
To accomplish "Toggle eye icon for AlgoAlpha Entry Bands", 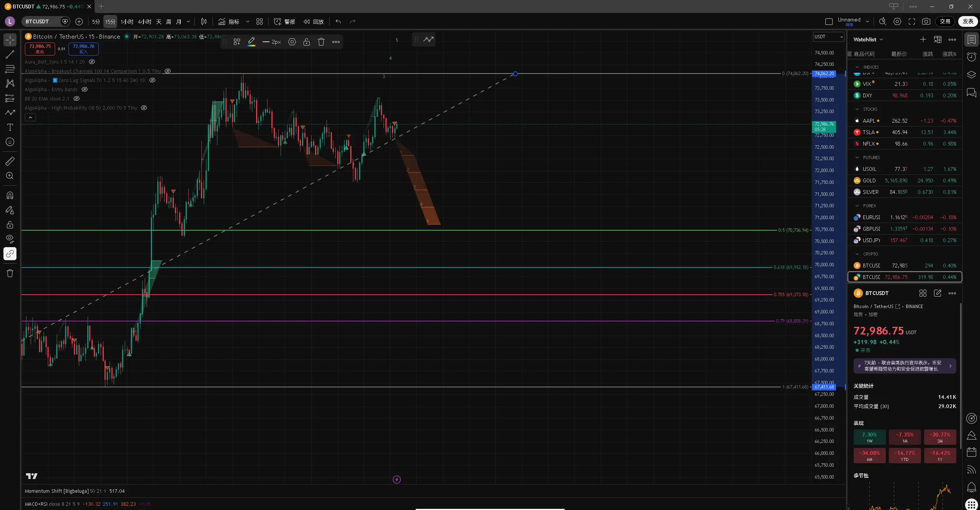I will pos(85,89).
